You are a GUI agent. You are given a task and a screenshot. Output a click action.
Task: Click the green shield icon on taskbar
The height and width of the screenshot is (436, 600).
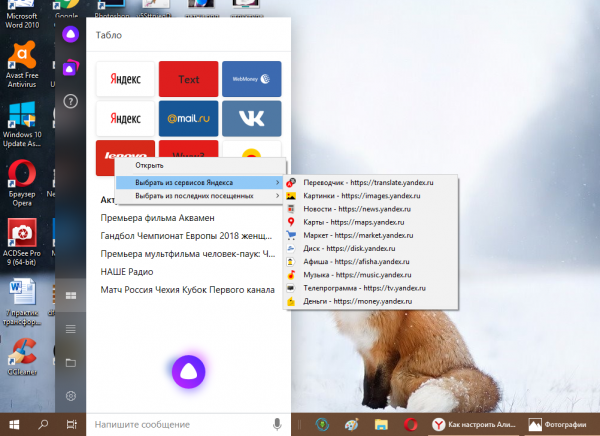(322, 425)
